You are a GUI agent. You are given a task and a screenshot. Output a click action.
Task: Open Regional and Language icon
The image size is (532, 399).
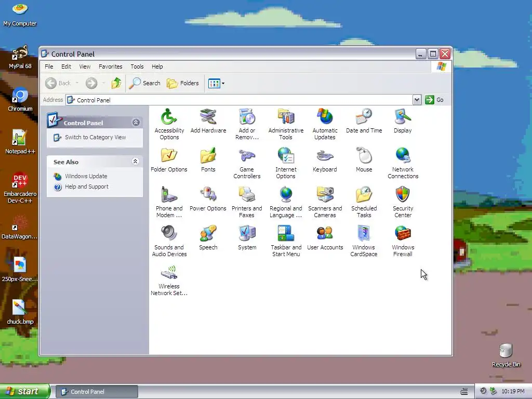coord(286,195)
